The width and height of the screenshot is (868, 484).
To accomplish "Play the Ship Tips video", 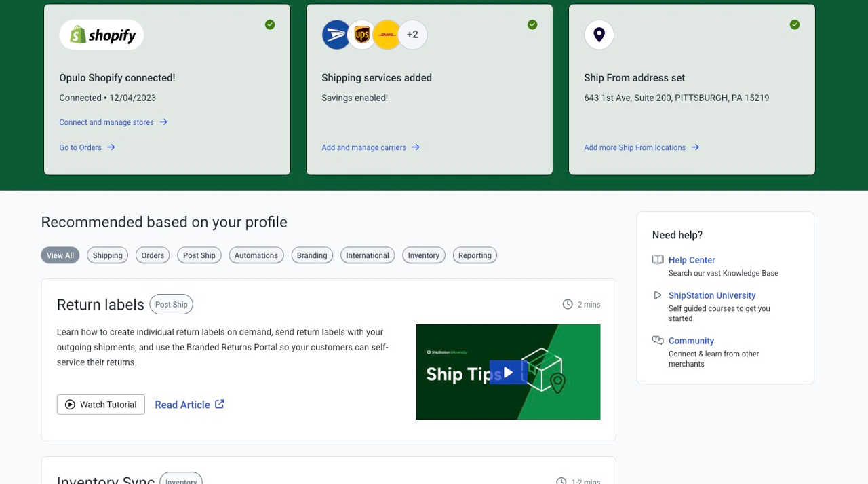I will 508,372.
